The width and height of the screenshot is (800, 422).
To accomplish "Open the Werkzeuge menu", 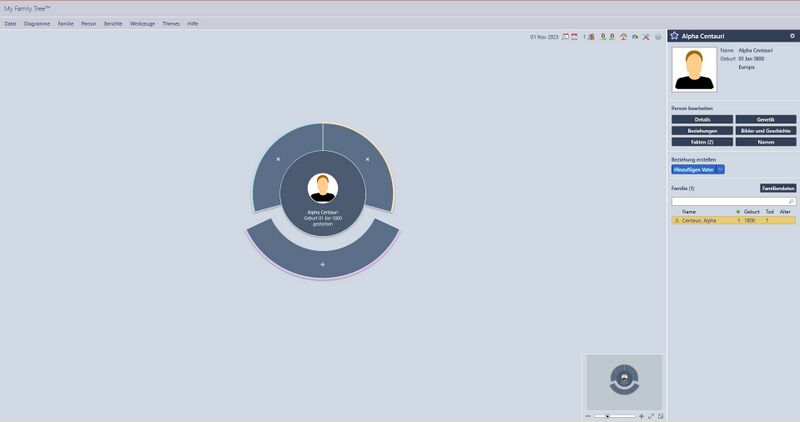I will click(x=141, y=23).
